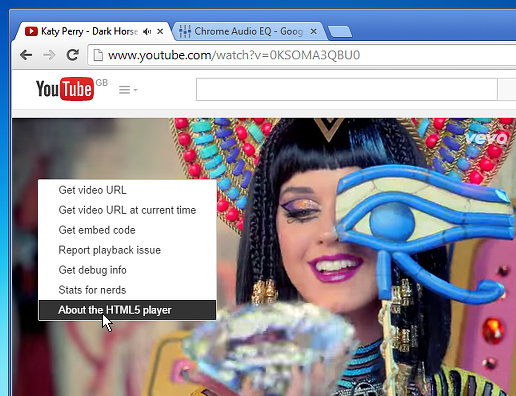Click the URL text in the address bar
This screenshot has width=516, height=396.
point(234,55)
